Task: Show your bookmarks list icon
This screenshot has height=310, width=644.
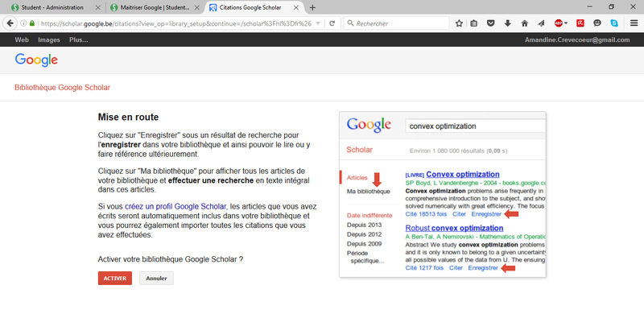Action: 473,23
